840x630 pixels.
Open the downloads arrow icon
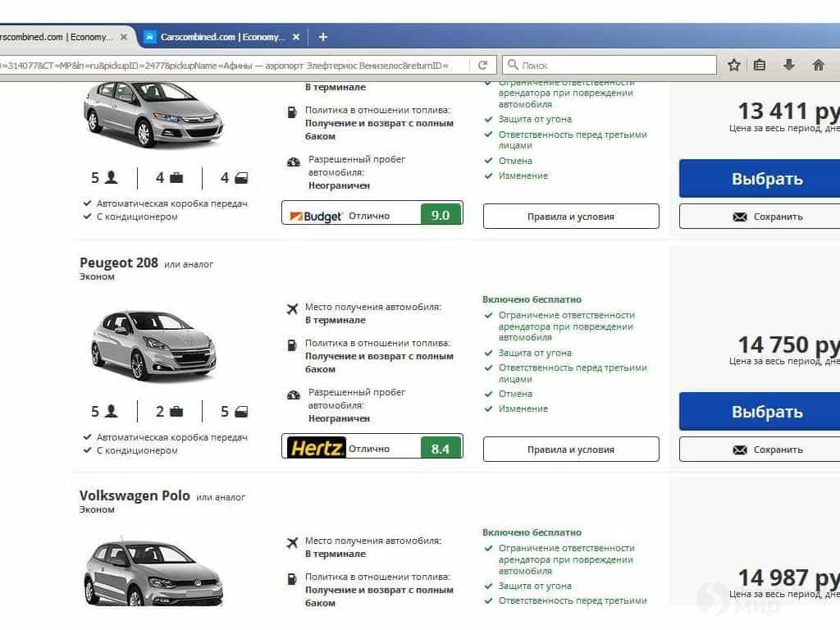click(x=788, y=66)
